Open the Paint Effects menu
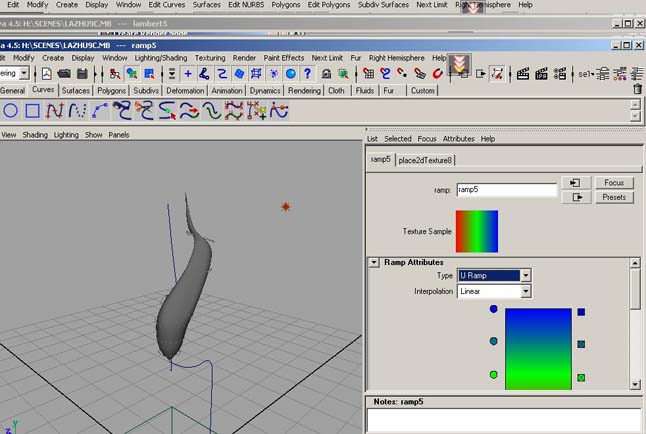This screenshot has height=434, width=646. (284, 58)
